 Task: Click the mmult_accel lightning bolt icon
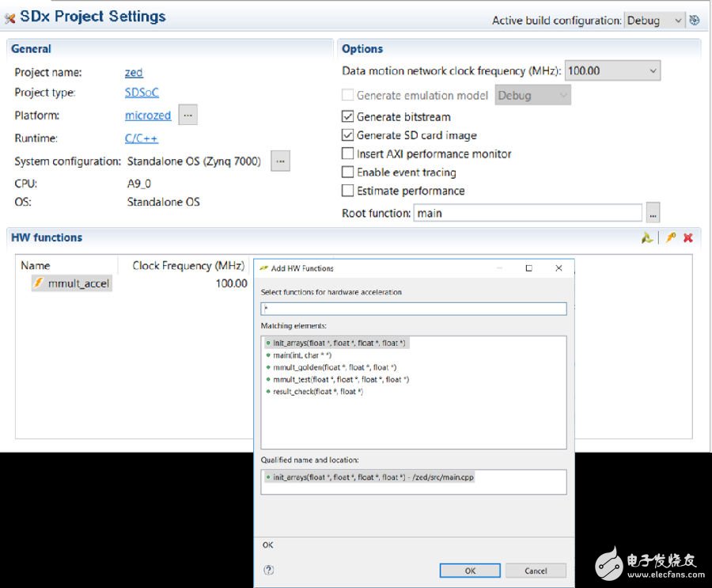(39, 283)
